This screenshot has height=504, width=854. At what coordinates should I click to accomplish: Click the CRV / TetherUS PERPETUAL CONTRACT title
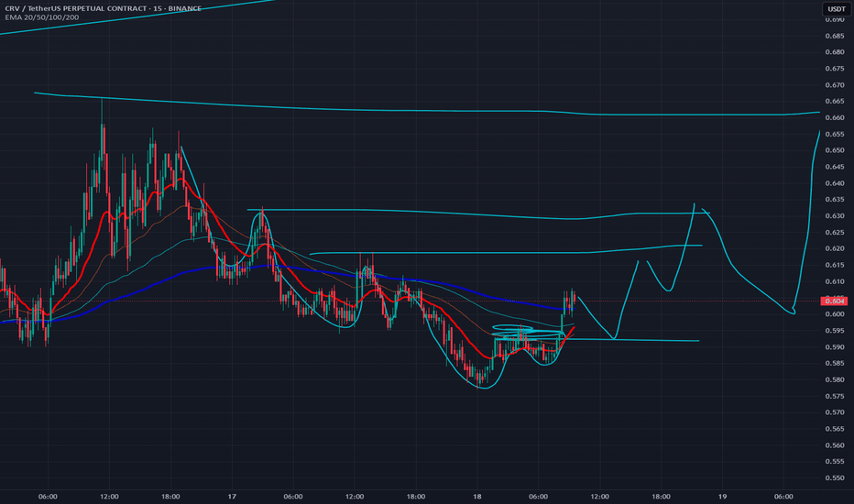[x=103, y=8]
